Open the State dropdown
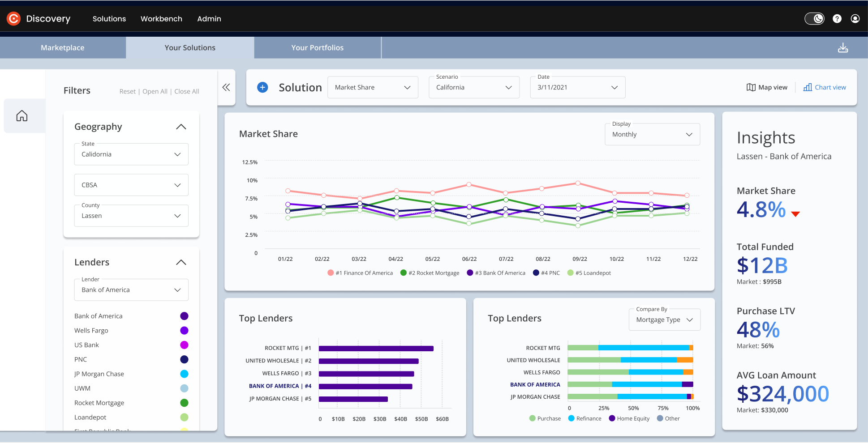 click(x=131, y=154)
